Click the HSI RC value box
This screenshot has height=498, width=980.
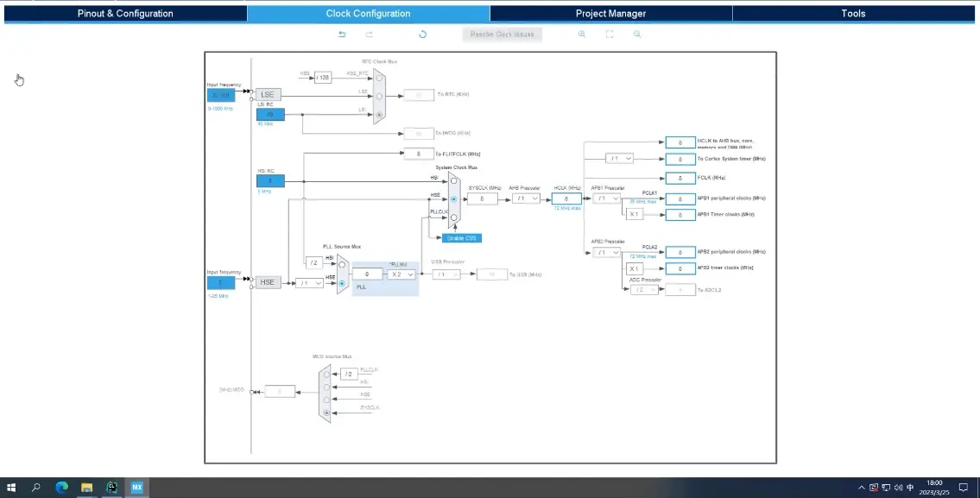pos(270,180)
